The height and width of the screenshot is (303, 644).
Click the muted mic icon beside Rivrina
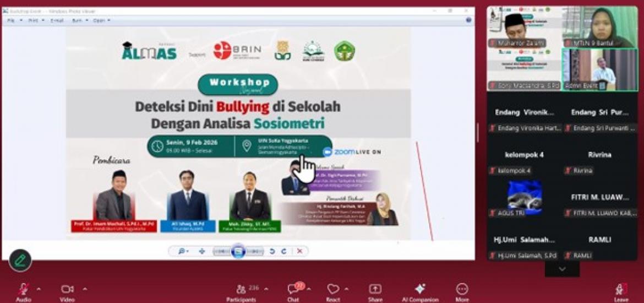pos(568,171)
